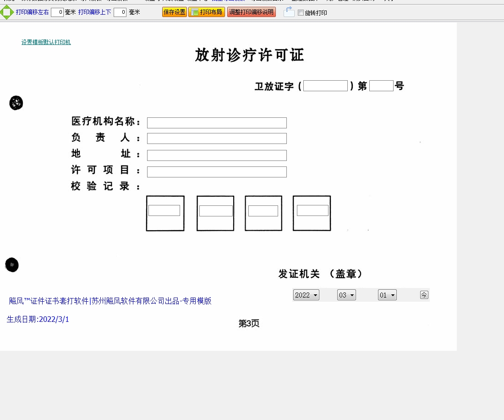Select the 许可项目 text field

217,172
